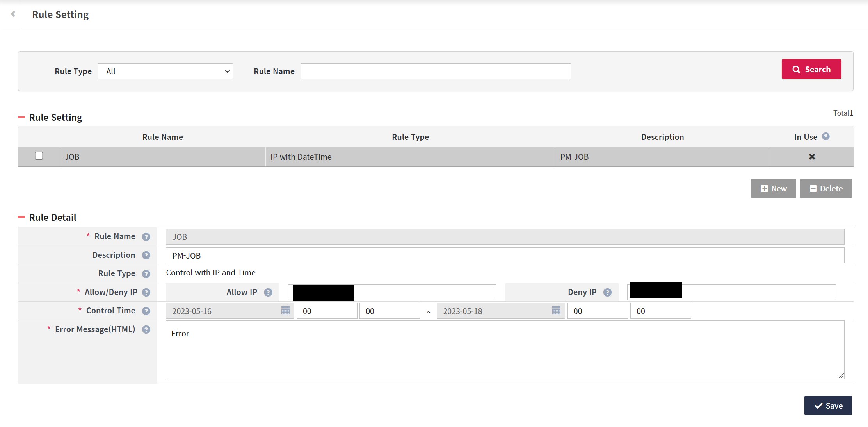The width and height of the screenshot is (868, 427).
Task: Select the checkbox for the JOB rule row
Action: pos(39,156)
